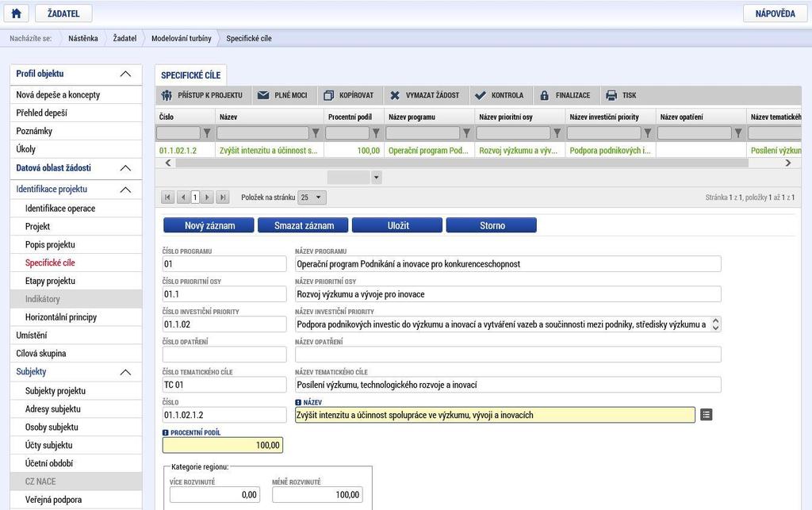The image size is (812, 510).
Task: Go to first page of grid
Action: (x=167, y=197)
